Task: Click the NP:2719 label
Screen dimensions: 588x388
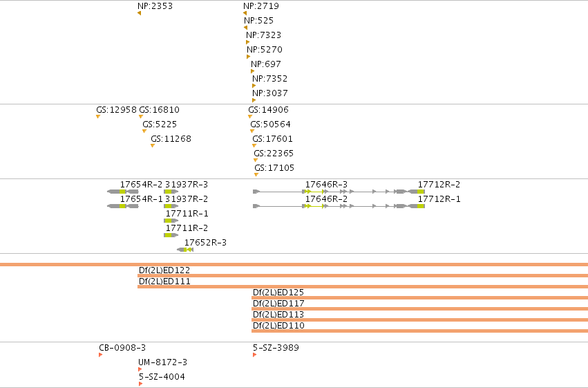Action: tap(261, 6)
